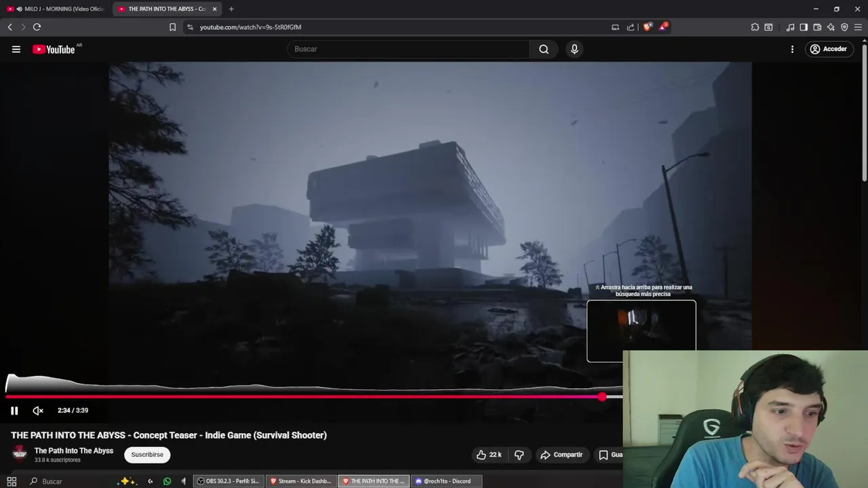Click the Acceder sign-in button
The image size is (868, 488).
pyautogui.click(x=829, y=49)
